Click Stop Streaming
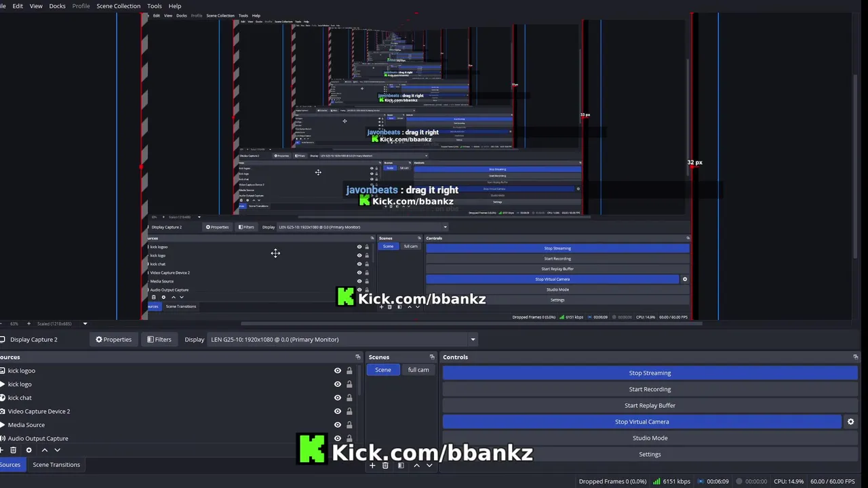Screen dimensions: 868x488 point(650,373)
